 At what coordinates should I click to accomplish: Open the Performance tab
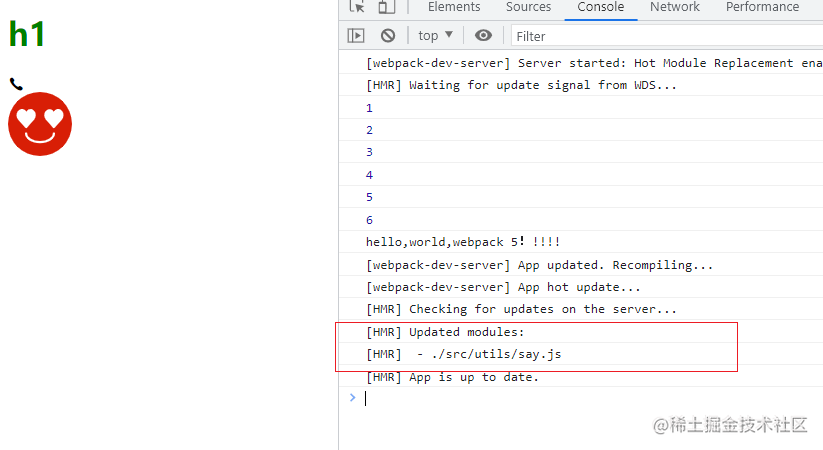tap(762, 7)
